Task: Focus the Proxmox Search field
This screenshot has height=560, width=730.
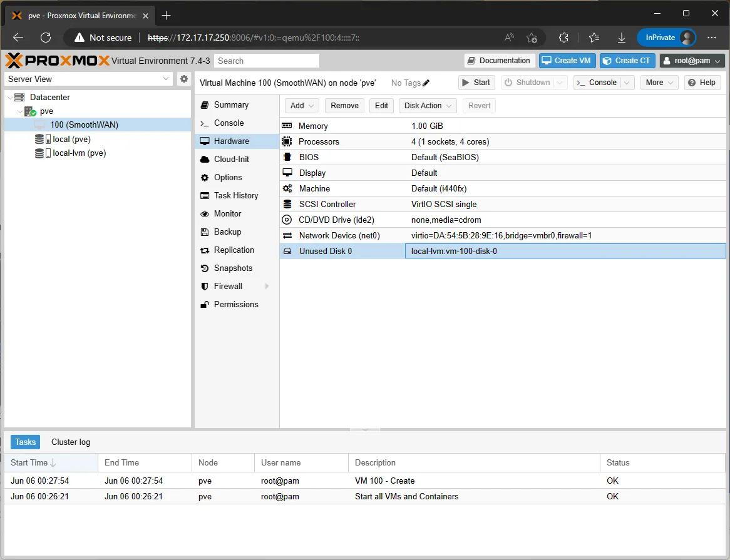Action: pyautogui.click(x=267, y=61)
